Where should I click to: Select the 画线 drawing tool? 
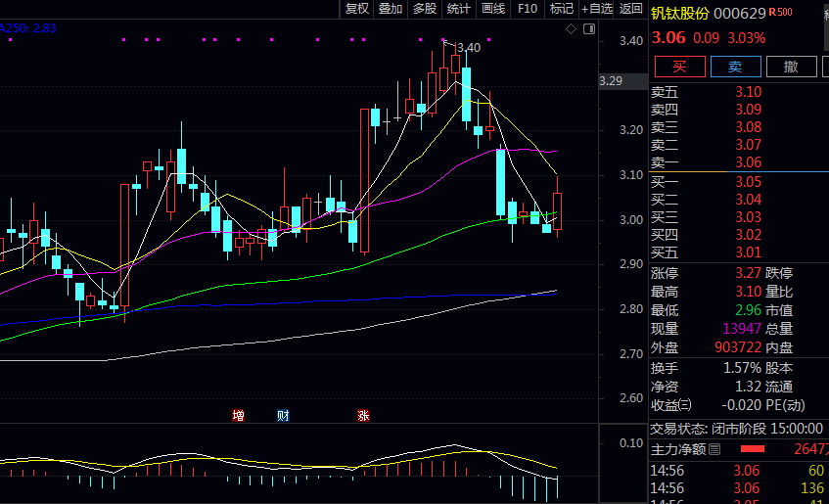coord(493,9)
